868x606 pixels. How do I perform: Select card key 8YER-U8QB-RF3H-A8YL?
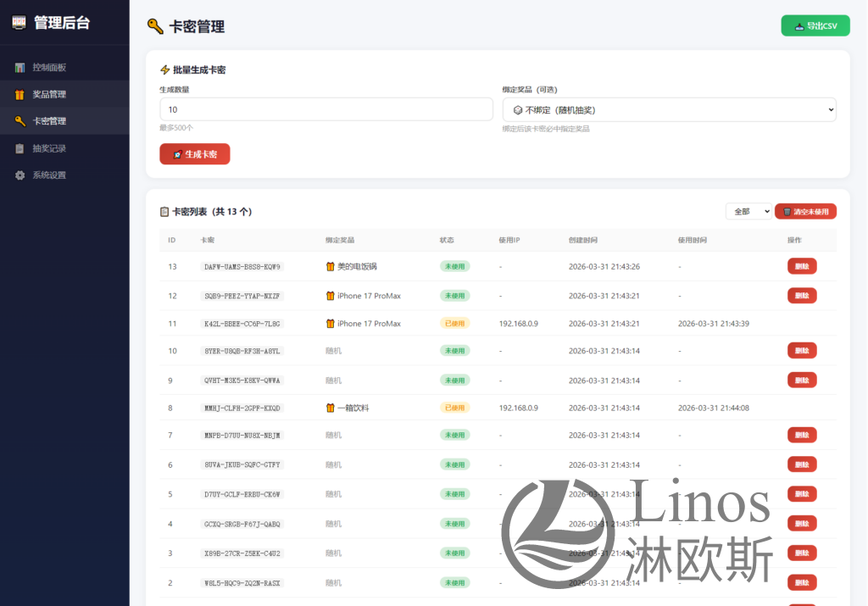coord(242,351)
